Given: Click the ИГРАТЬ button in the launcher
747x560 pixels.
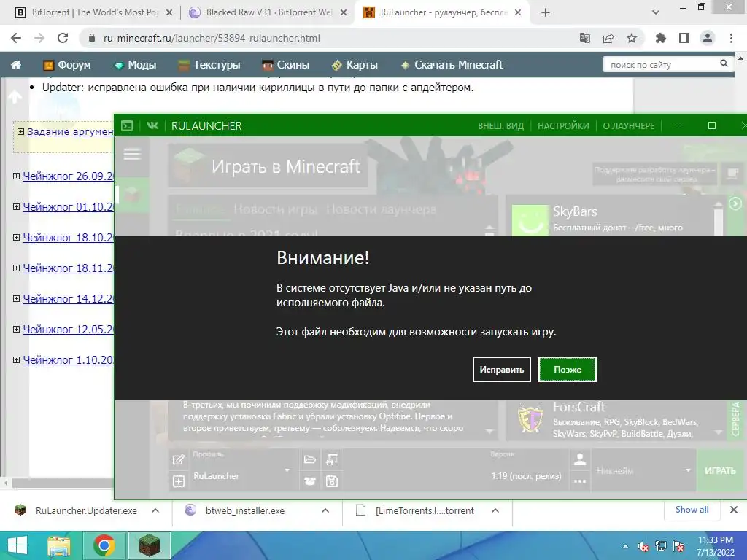Looking at the screenshot, I should (x=720, y=470).
